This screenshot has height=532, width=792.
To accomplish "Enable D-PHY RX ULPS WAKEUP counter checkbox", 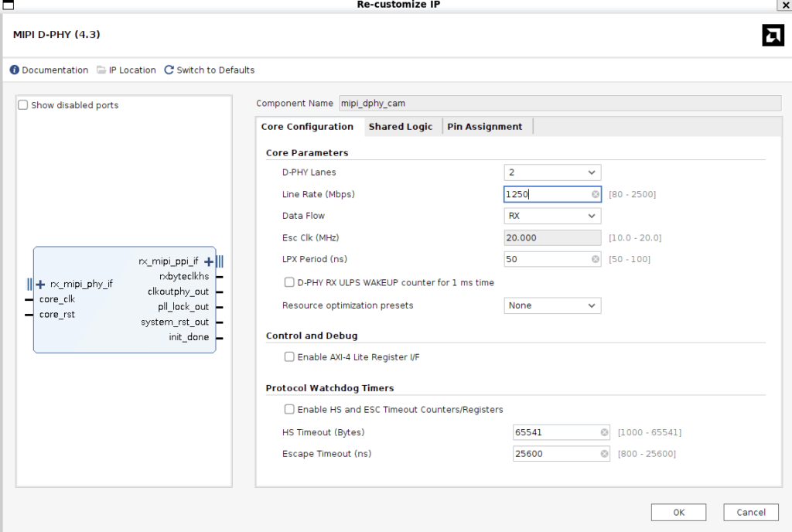I will (x=289, y=282).
